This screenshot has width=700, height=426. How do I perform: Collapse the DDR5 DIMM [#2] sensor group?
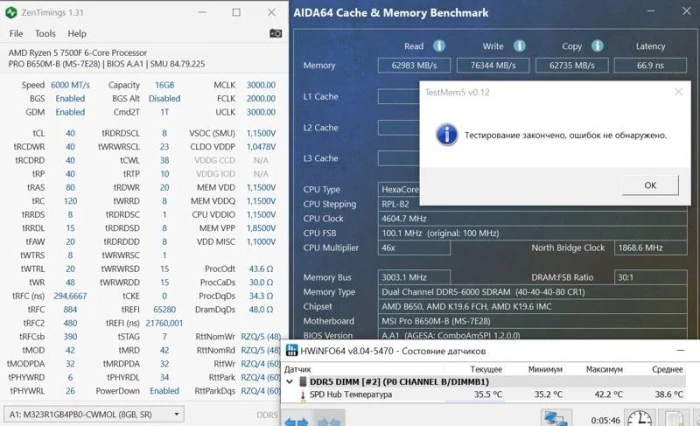tap(289, 382)
